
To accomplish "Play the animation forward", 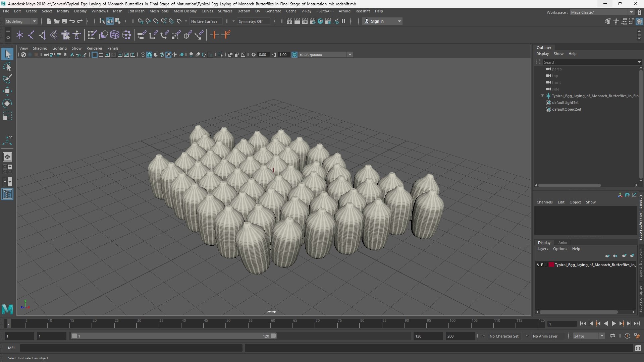I will 613,323.
